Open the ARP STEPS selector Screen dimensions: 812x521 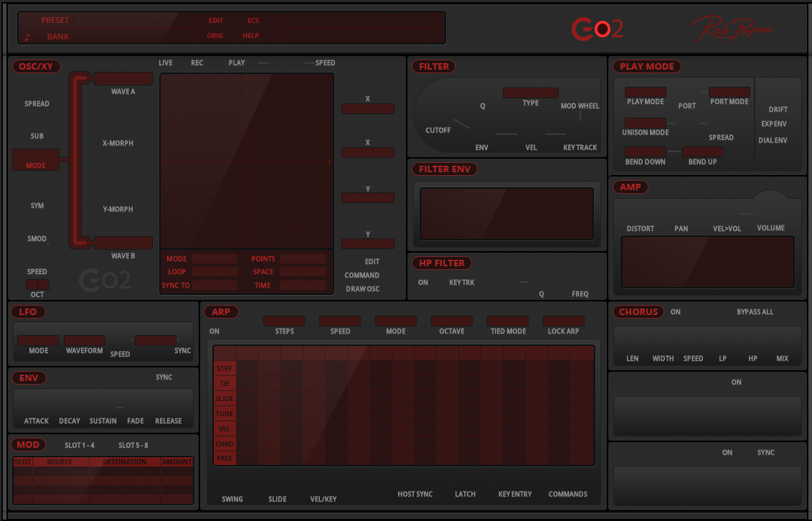pyautogui.click(x=284, y=321)
